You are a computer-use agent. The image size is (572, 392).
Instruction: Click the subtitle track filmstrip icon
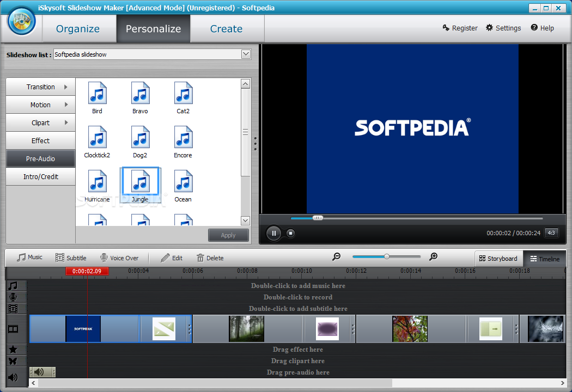pos(13,309)
